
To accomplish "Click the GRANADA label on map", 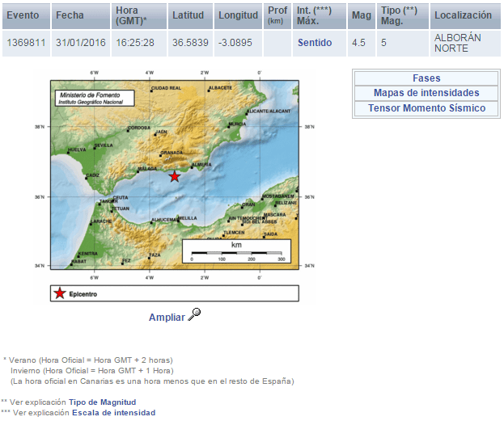I will coord(172,153).
